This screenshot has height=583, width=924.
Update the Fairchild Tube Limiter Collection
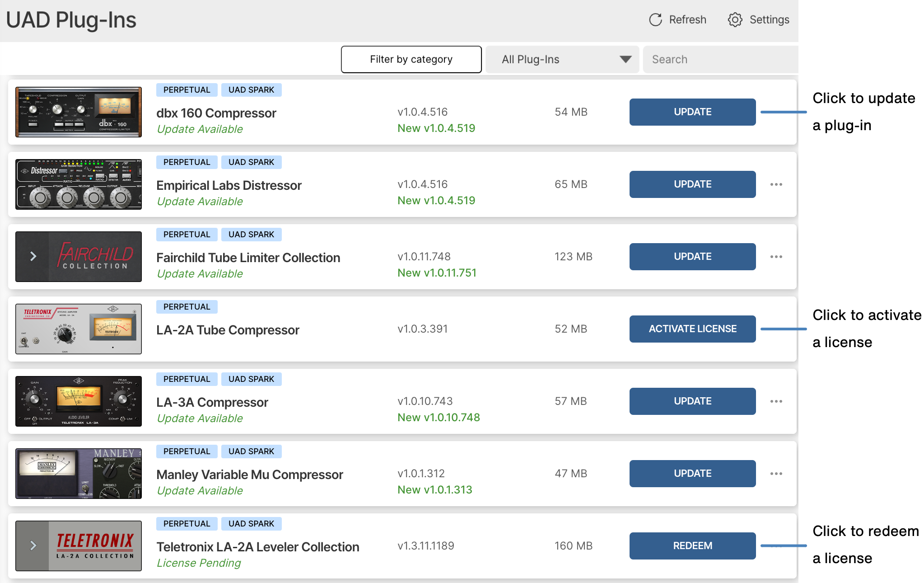692,257
